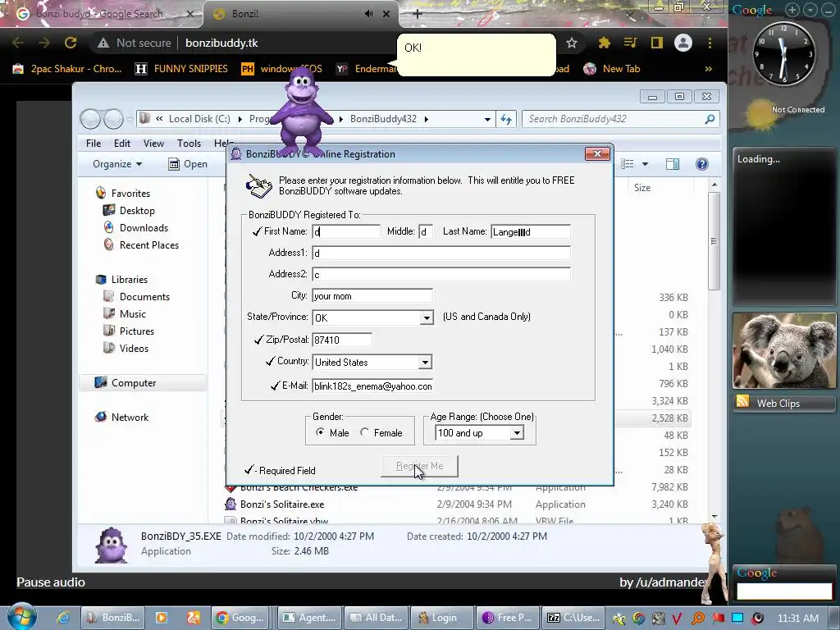Open the 7-Zip taskbar window
The width and height of the screenshot is (840, 630).
[x=573, y=618]
